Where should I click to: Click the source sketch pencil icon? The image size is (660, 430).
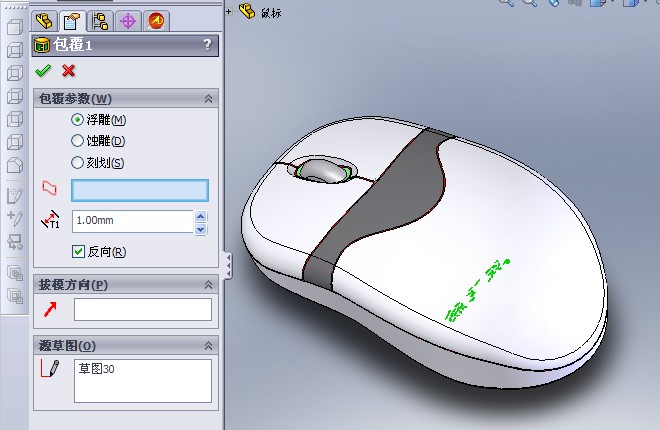pos(50,368)
